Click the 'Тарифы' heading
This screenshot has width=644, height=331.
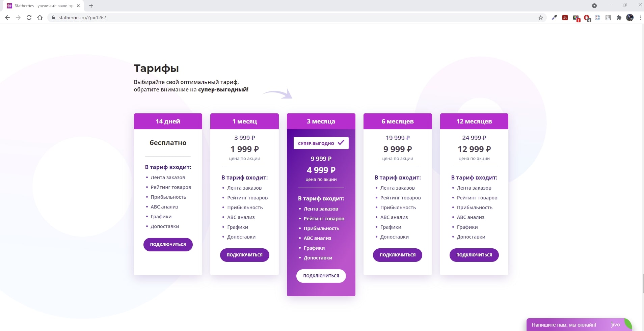click(x=156, y=68)
